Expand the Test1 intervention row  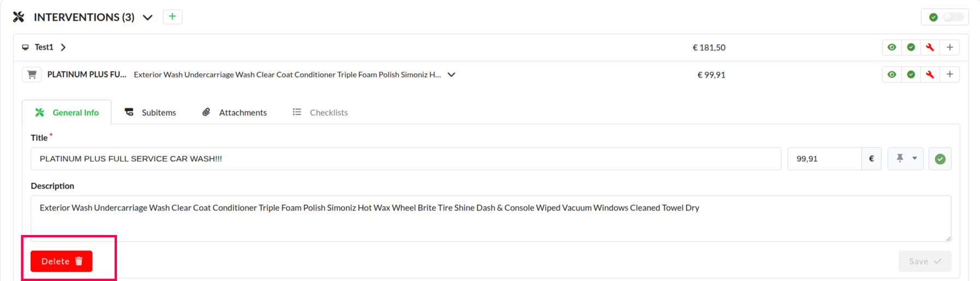63,48
